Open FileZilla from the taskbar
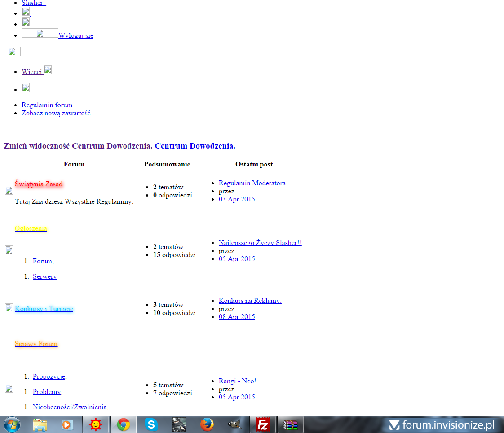This screenshot has width=504, height=433. (262, 424)
